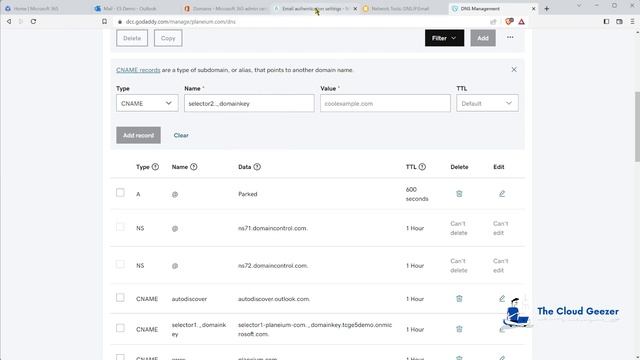Click the tab search chevron icon

pos(579,6)
